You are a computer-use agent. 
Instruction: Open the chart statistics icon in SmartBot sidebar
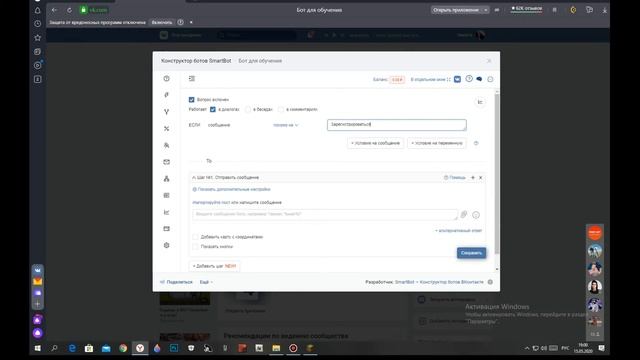(167, 212)
